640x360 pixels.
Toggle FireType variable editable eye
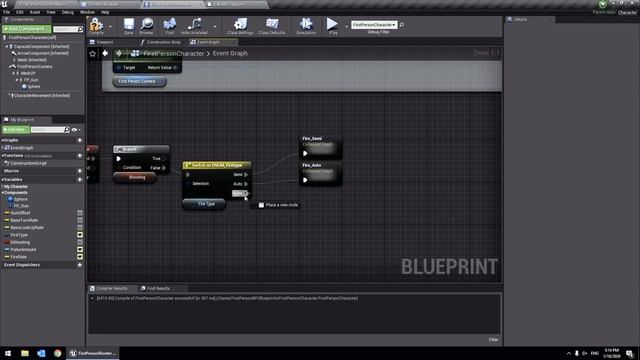[80, 235]
